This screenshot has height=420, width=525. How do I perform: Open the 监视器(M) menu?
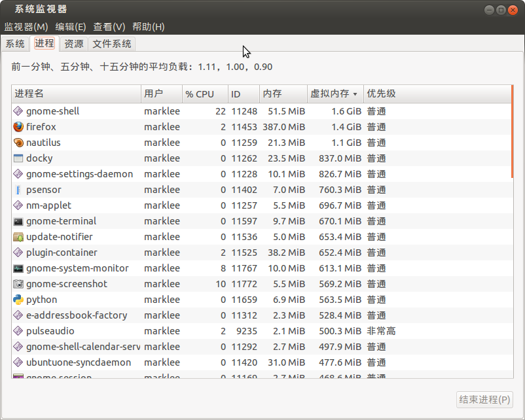[x=26, y=27]
